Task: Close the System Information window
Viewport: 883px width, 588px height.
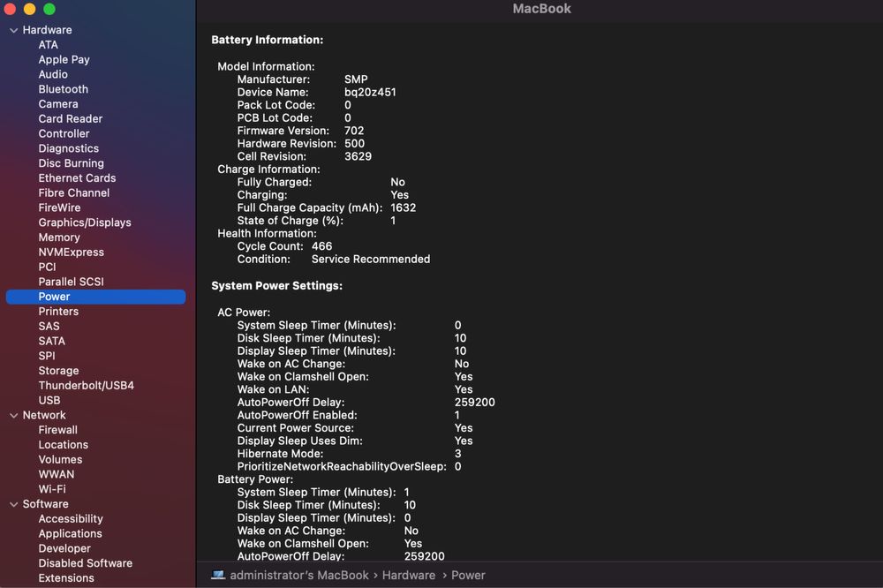Action: pos(10,9)
